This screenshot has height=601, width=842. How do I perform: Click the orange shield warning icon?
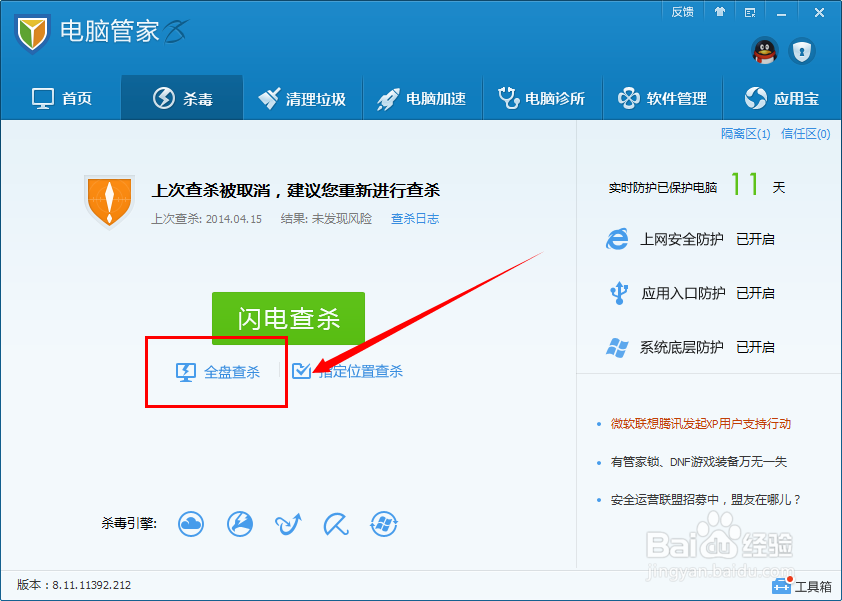(x=108, y=203)
